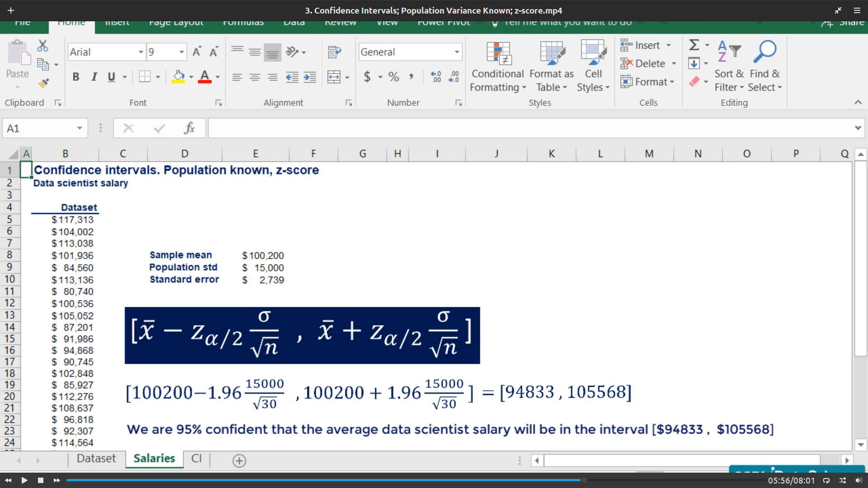
Task: Click the Wrap Text icon
Action: [x=334, y=52]
